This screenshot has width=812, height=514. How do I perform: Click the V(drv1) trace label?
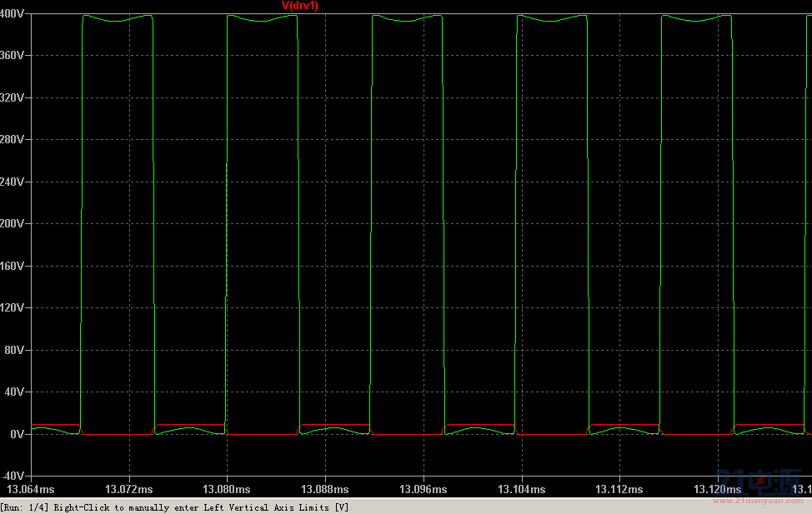[299, 6]
